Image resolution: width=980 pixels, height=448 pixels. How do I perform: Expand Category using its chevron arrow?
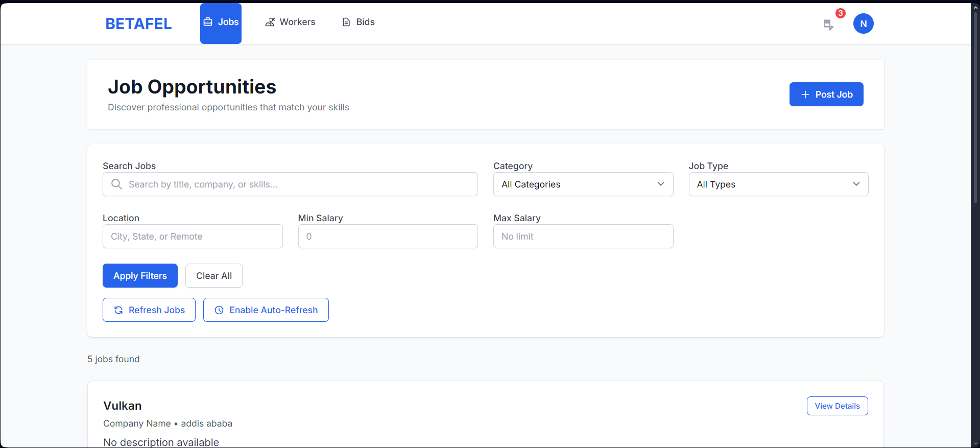tap(660, 184)
